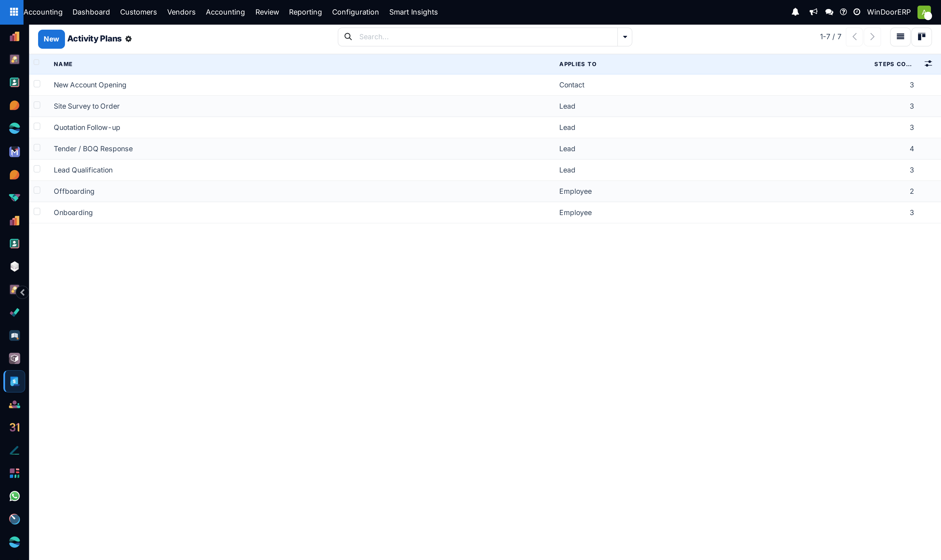Image resolution: width=941 pixels, height=560 pixels.
Task: Sort by the Applies To column header
Action: pos(577,64)
